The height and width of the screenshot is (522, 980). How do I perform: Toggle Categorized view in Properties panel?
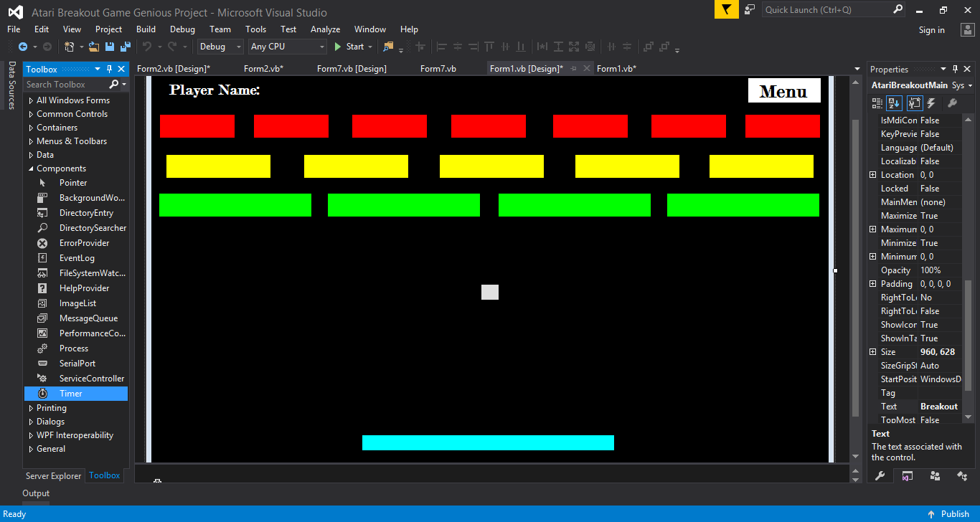coord(876,103)
